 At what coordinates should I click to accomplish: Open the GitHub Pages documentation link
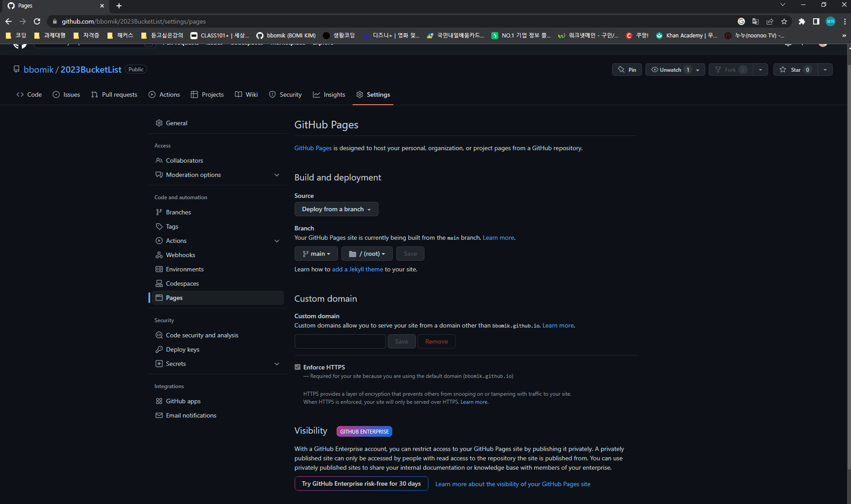click(x=313, y=148)
